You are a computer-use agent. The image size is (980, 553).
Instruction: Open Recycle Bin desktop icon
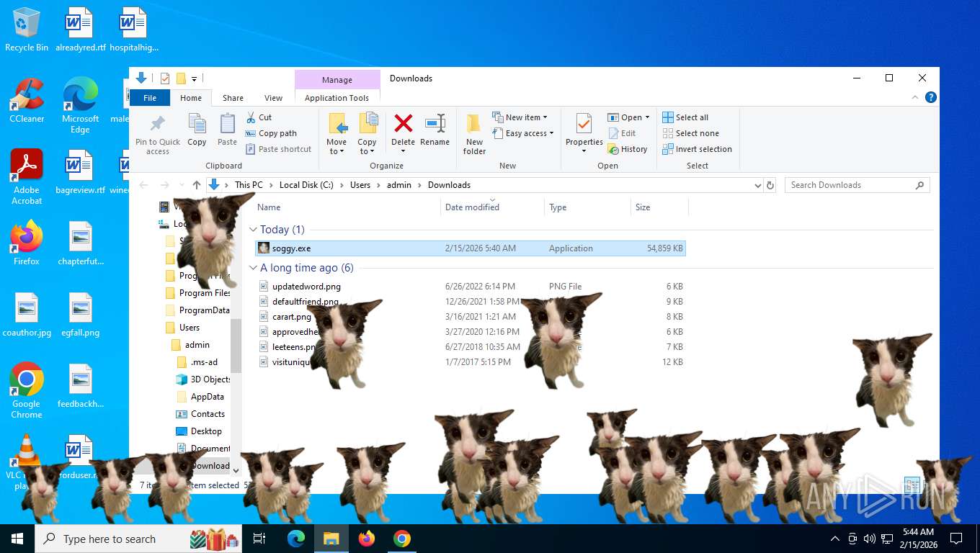coord(27,30)
